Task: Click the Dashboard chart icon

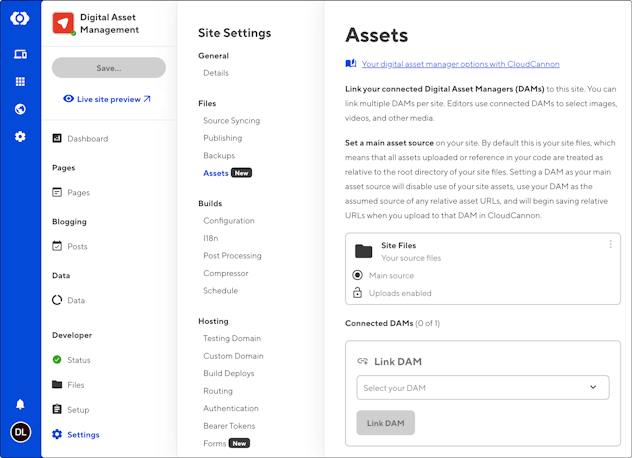Action: [x=57, y=138]
